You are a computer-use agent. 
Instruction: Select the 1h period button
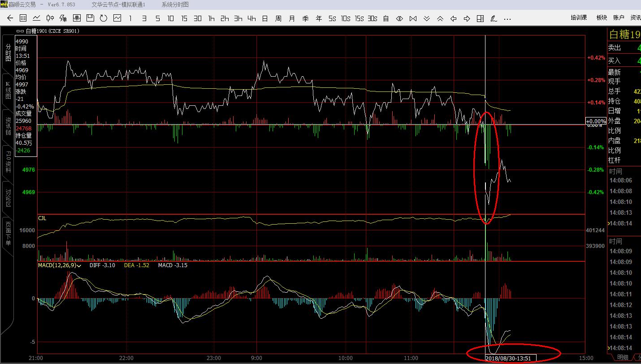click(211, 18)
